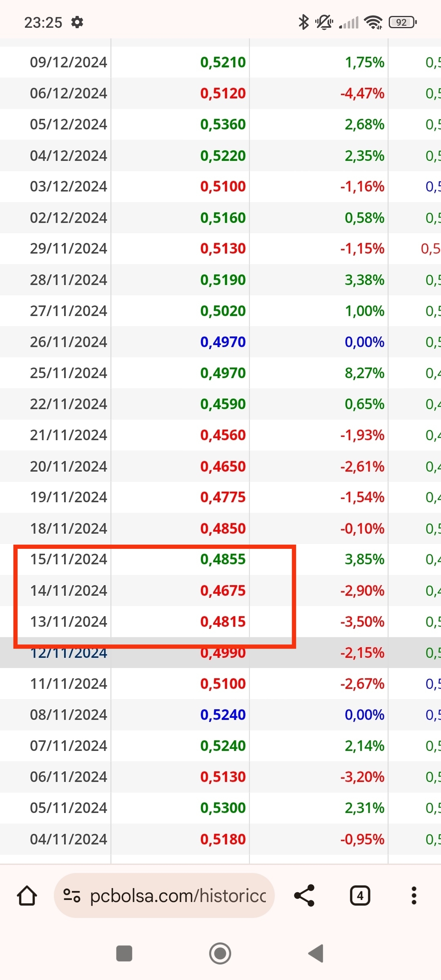Open the site info icon in address bar

tap(72, 896)
